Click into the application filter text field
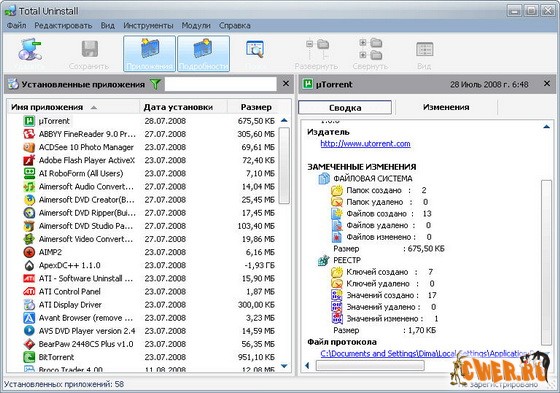This screenshot has height=393, width=560. (x=220, y=84)
